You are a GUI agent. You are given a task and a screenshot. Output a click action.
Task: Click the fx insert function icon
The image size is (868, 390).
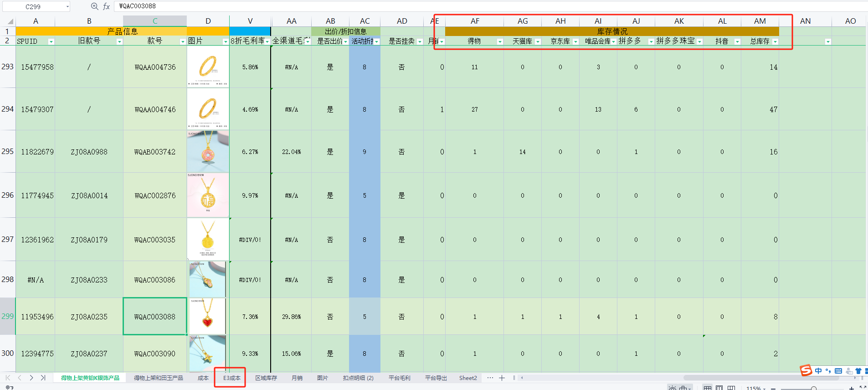106,6
